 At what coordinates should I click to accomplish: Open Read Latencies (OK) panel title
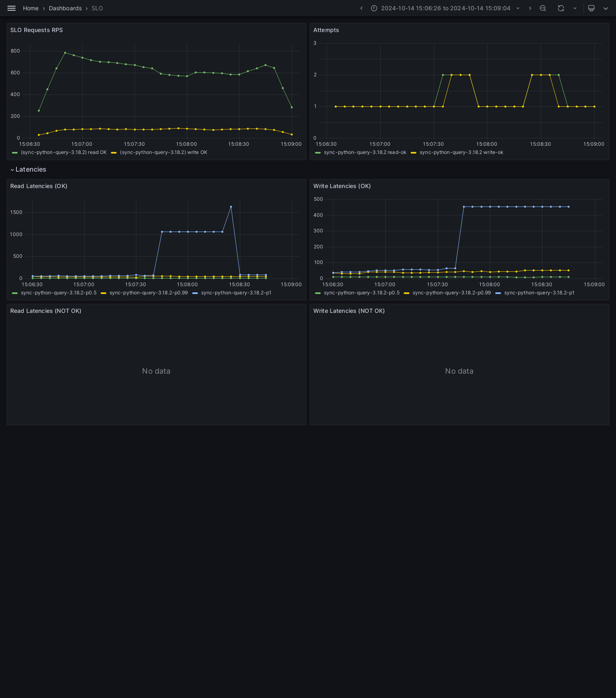coord(39,186)
